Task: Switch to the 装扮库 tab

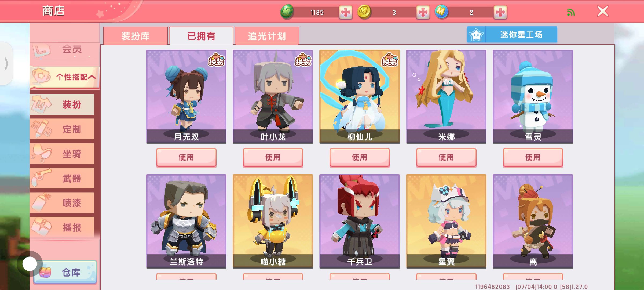Action: click(x=136, y=36)
